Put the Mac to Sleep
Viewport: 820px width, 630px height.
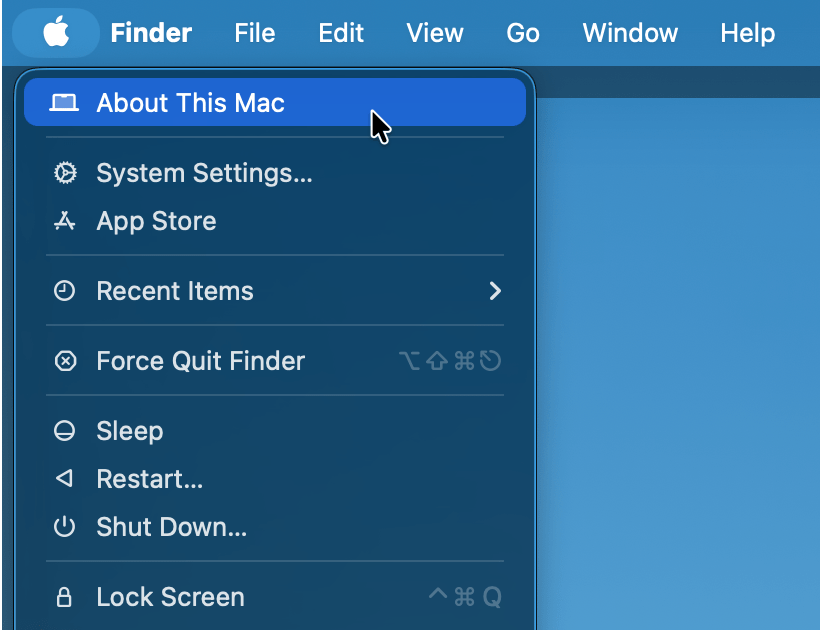(x=275, y=431)
